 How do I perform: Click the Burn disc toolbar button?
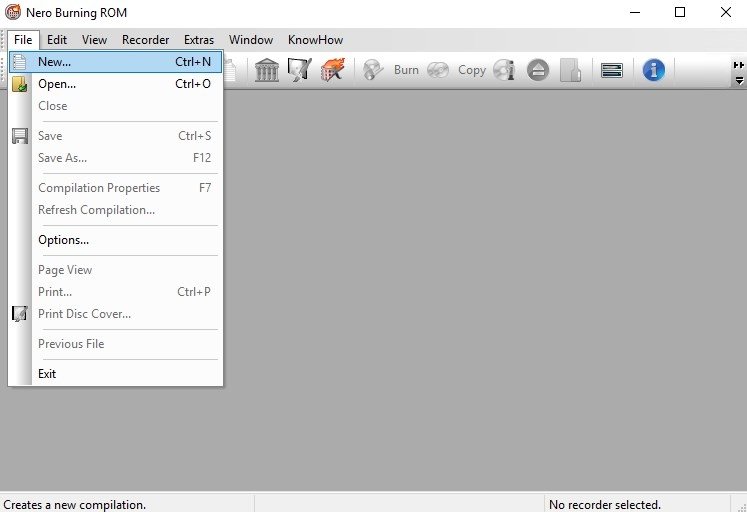[x=392, y=70]
